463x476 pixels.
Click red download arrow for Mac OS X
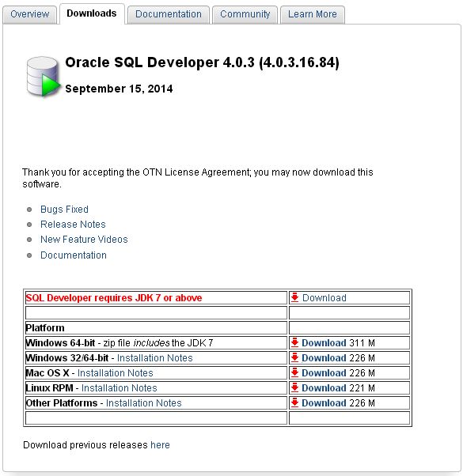294,372
